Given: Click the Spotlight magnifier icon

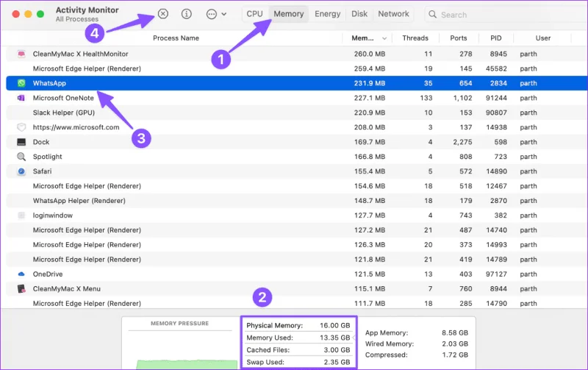Looking at the screenshot, I should (21, 157).
